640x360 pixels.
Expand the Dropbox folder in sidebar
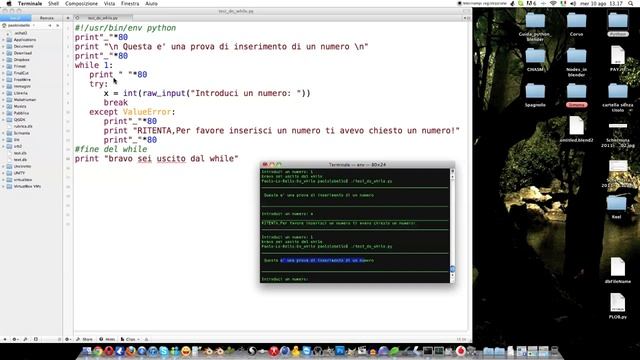coord(3,60)
